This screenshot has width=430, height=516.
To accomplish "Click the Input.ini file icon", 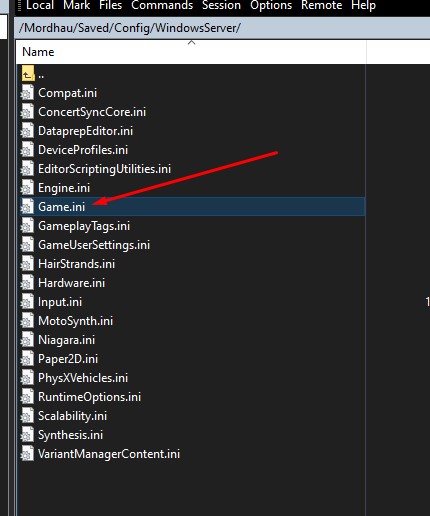I will coord(27,302).
